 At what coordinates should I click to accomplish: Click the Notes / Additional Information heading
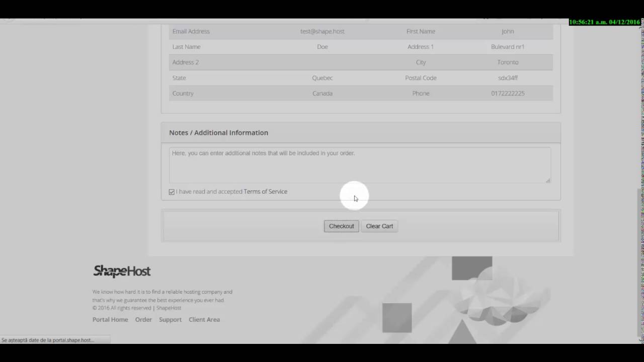tap(218, 133)
